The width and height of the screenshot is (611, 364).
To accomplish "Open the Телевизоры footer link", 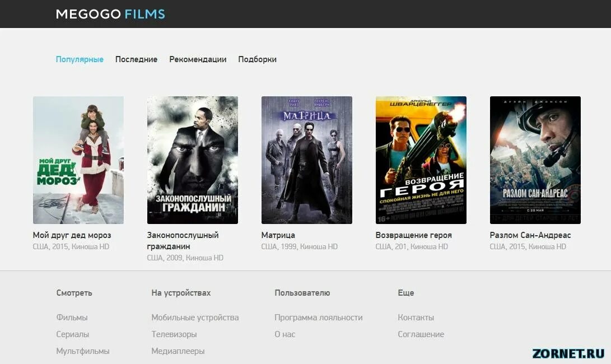I will tap(174, 334).
